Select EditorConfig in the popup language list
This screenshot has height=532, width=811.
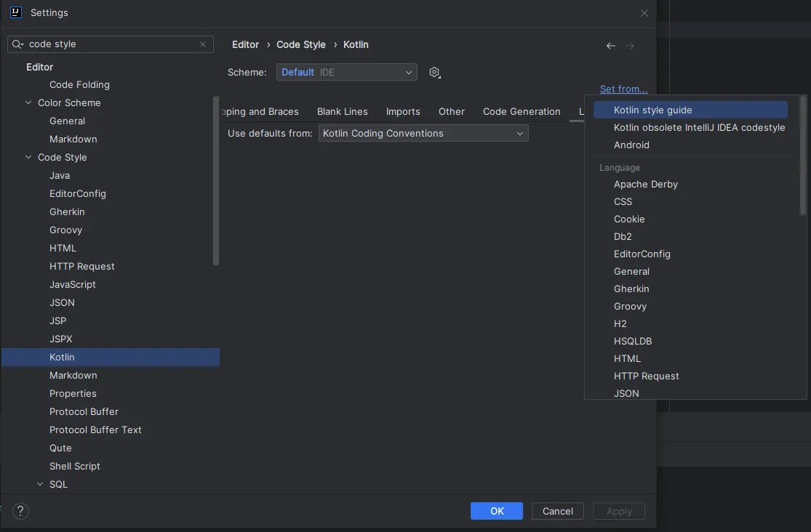click(x=690, y=254)
